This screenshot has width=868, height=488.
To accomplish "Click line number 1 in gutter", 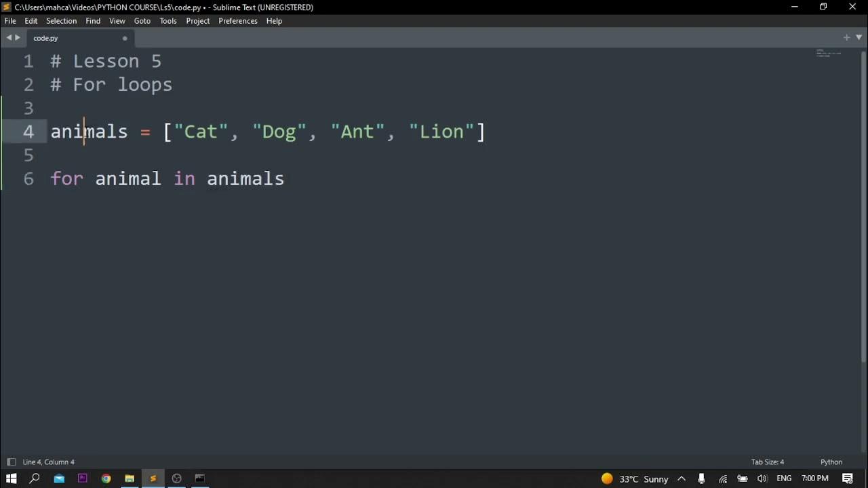I will click(x=28, y=61).
